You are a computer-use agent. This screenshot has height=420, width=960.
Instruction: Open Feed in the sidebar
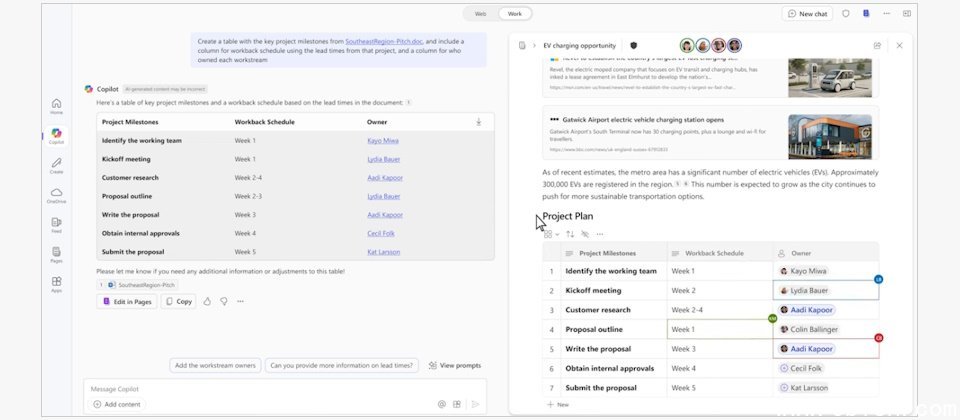[56, 225]
